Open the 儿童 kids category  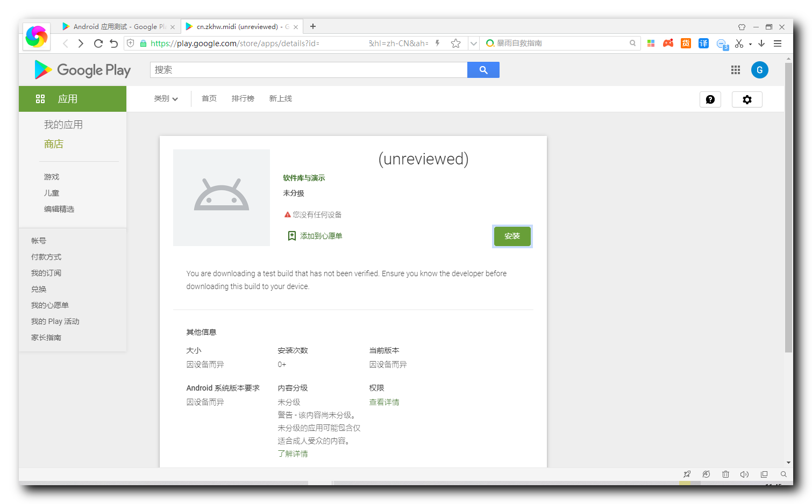tap(52, 193)
